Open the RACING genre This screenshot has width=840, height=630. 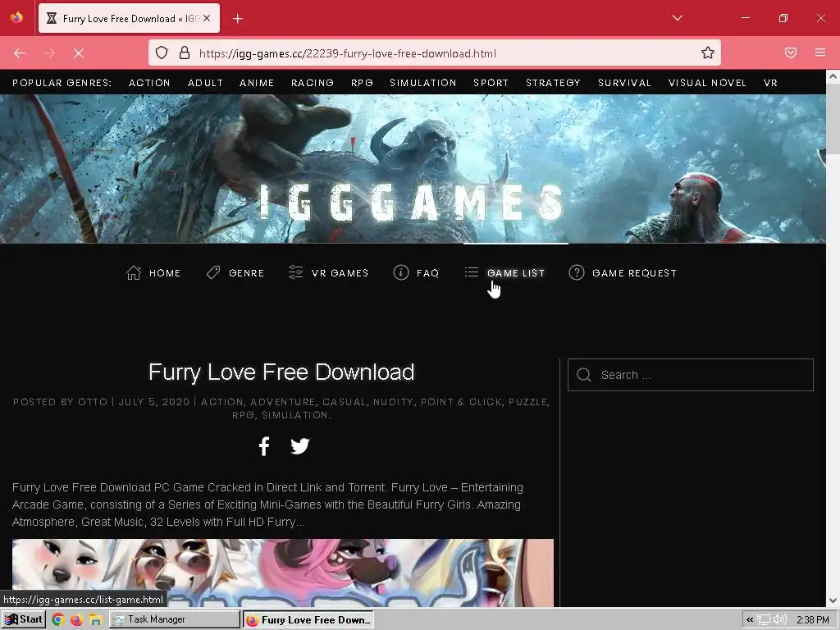pos(313,83)
